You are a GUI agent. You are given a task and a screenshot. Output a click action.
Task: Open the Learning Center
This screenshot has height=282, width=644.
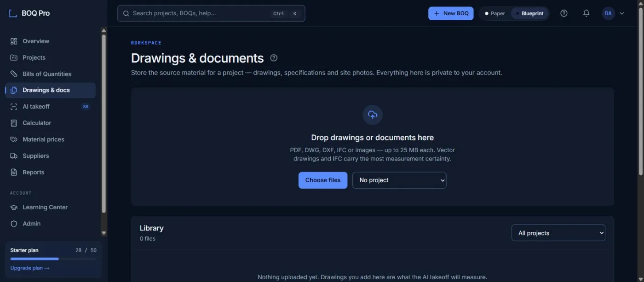coord(50,207)
